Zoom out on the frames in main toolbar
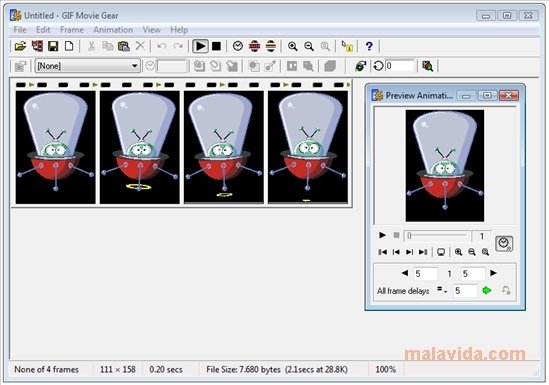The image size is (549, 385). tap(309, 46)
